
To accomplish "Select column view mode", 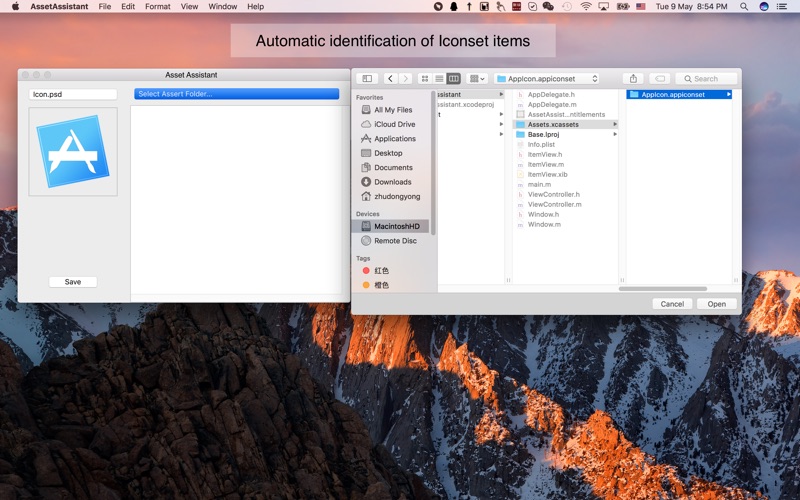I will point(453,78).
